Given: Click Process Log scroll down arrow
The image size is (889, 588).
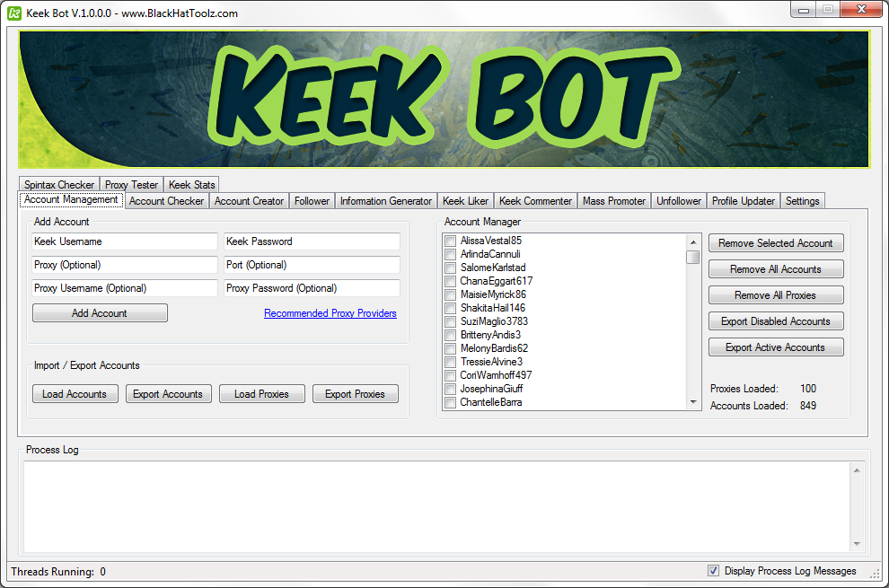Looking at the screenshot, I should click(x=857, y=544).
